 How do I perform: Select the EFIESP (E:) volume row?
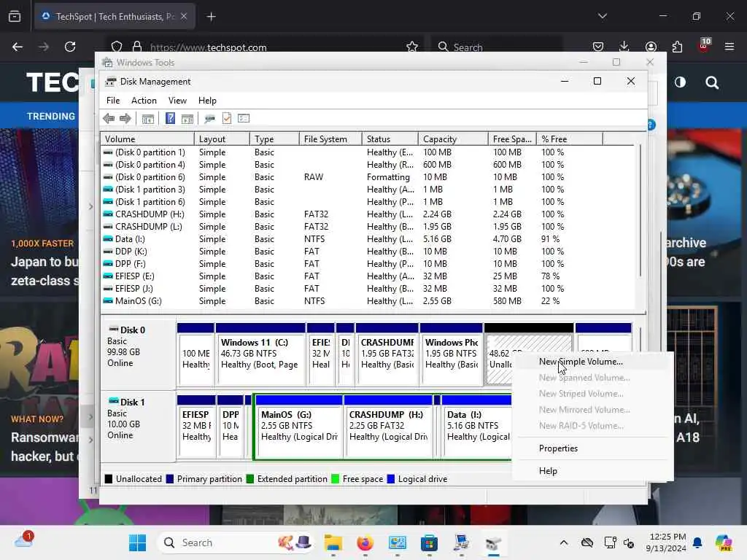tap(368, 276)
